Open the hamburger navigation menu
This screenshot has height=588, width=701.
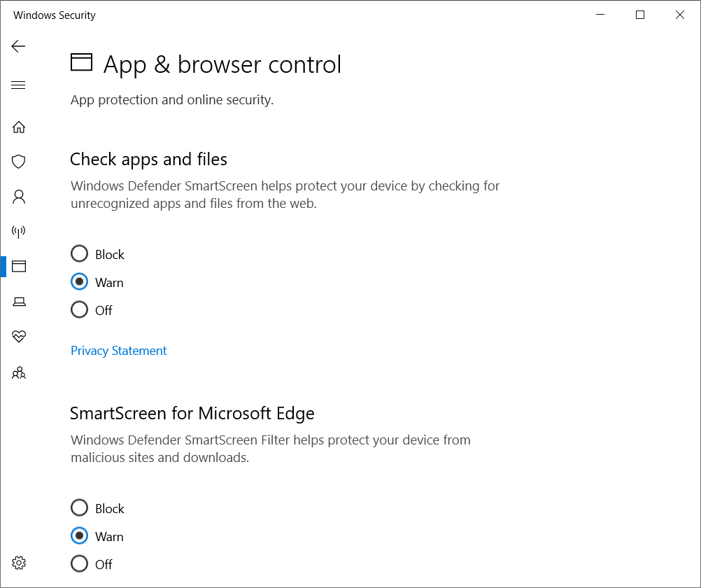(x=18, y=85)
